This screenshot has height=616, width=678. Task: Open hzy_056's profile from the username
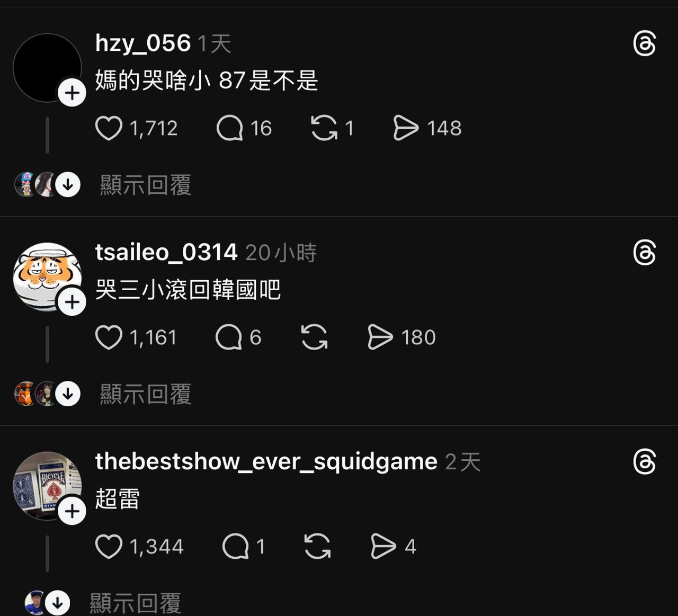[x=143, y=43]
